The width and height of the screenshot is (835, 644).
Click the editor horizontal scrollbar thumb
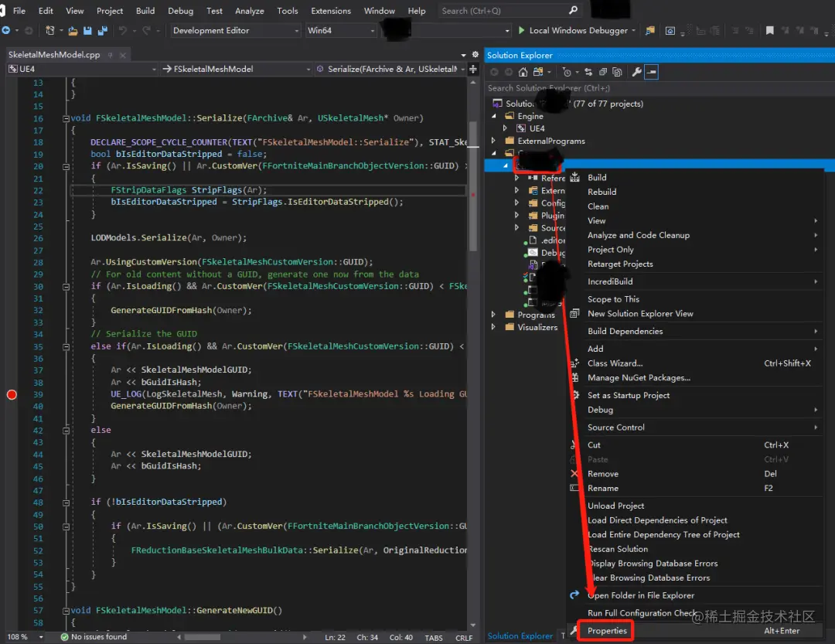[203, 637]
